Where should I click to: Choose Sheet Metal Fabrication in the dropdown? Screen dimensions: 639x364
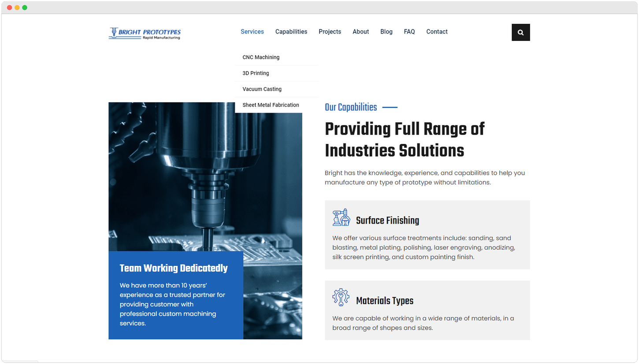coord(277,105)
